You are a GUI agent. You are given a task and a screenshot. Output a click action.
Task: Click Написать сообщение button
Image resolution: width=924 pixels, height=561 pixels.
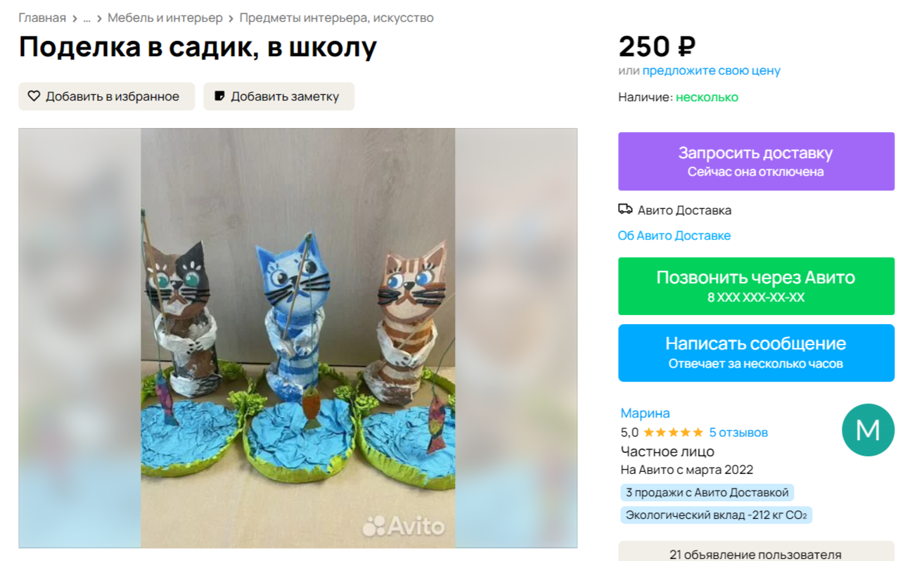pos(756,353)
